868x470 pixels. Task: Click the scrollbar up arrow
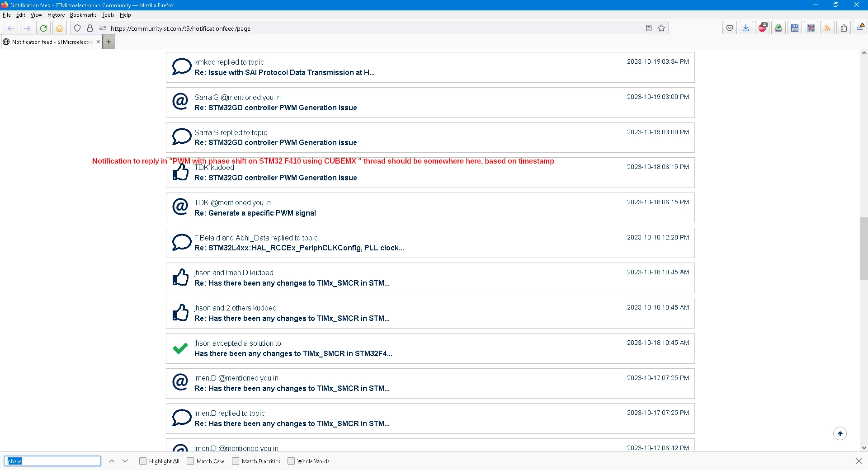click(864, 53)
